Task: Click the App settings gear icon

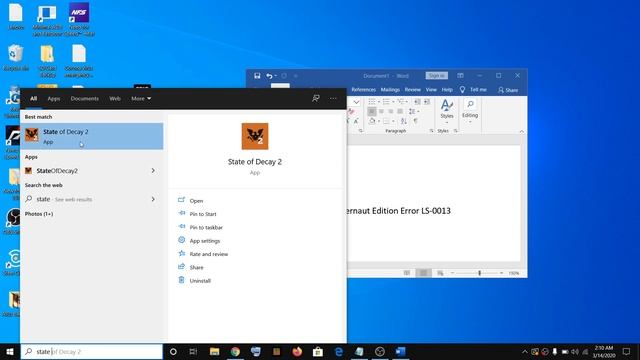Action: pyautogui.click(x=182, y=240)
